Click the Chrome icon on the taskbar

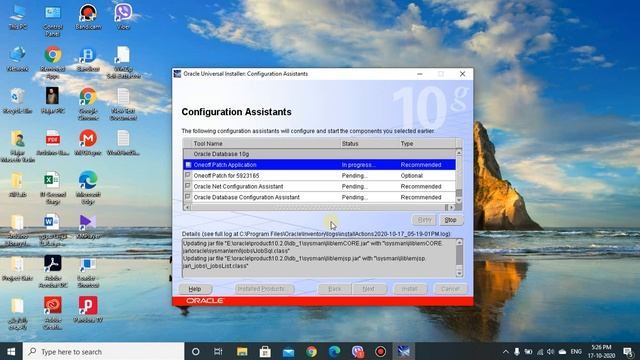pos(311,351)
